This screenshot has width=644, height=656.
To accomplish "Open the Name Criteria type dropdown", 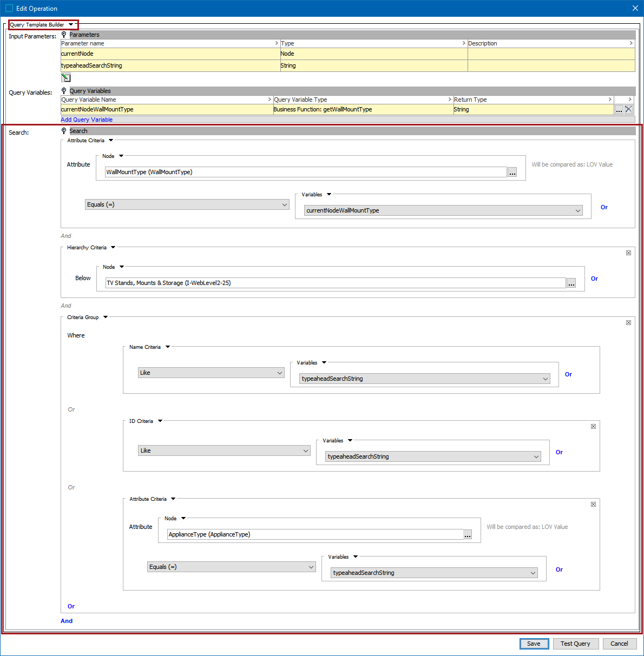I will [168, 347].
